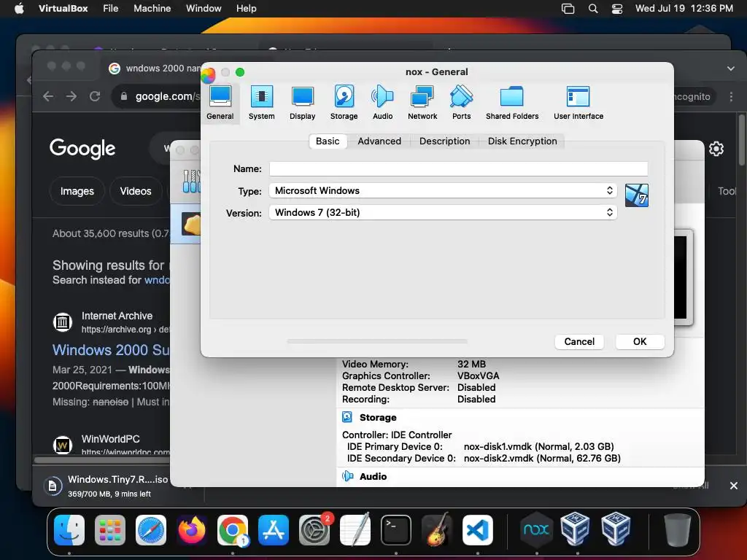The width and height of the screenshot is (747, 560).
Task: Open Launchpad from the Dock
Action: (110, 530)
